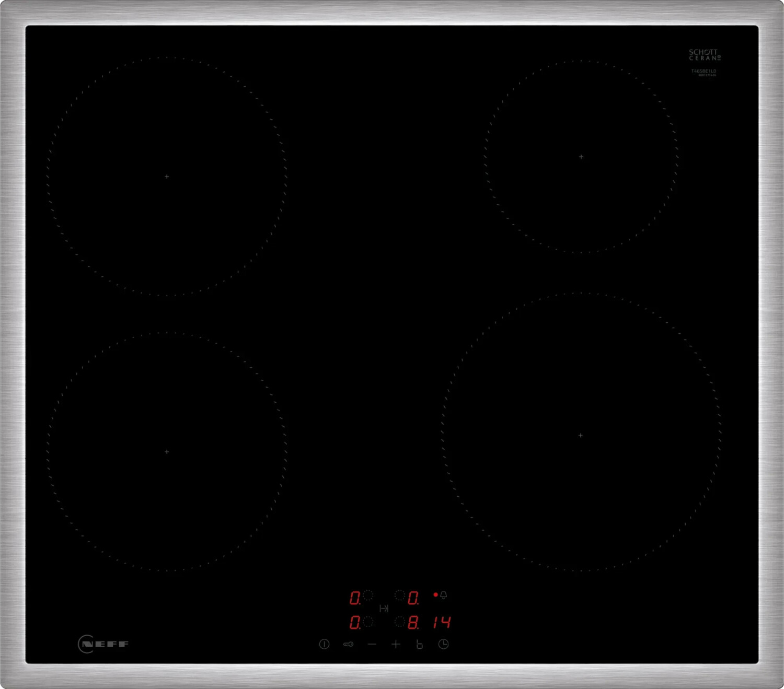The height and width of the screenshot is (689, 784).
Task: Tap the heat display showing '8.'
Action: tap(413, 622)
